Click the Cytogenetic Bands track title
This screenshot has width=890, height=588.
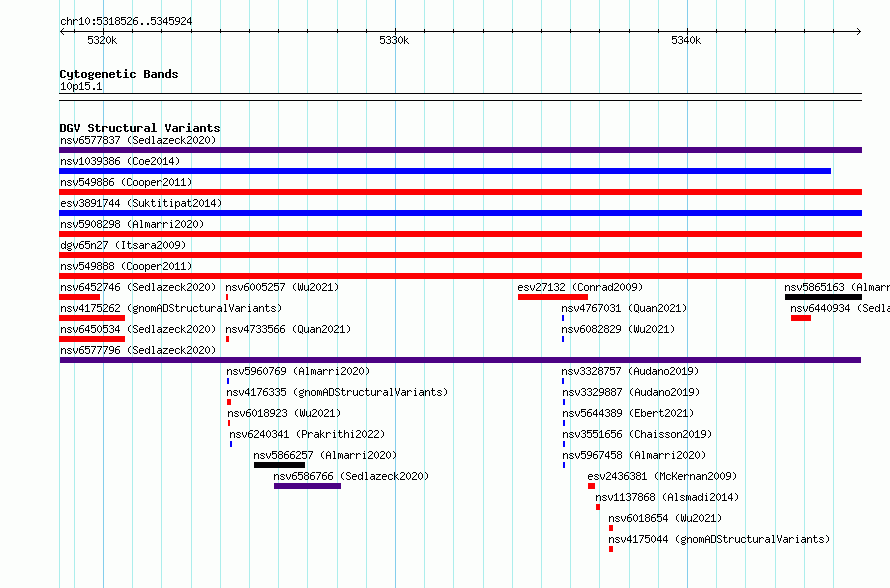[119, 74]
